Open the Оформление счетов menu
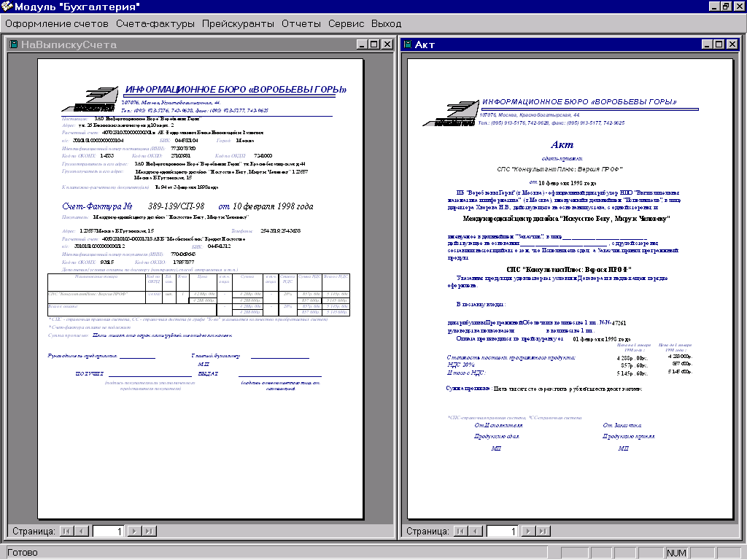Screen dimensions: 747x560 point(56,23)
